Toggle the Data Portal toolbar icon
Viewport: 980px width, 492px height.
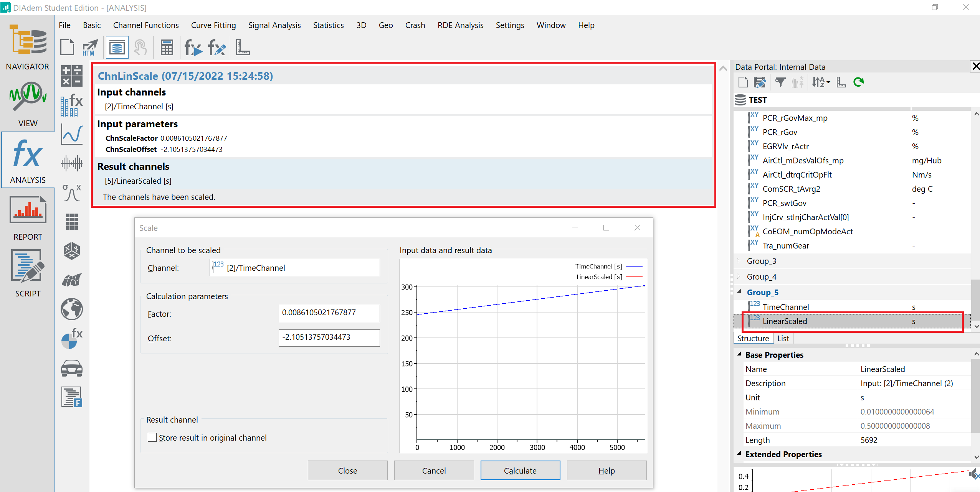tap(117, 48)
